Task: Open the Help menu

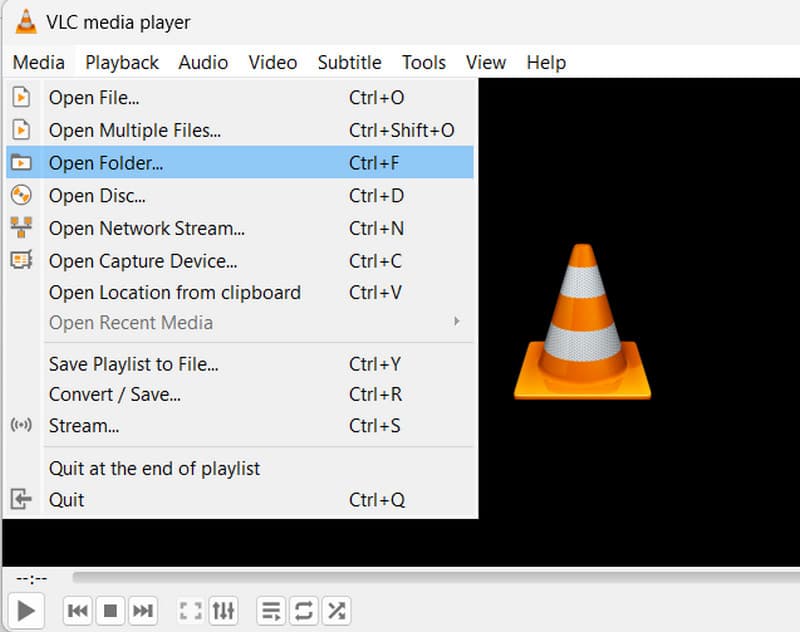Action: coord(546,62)
